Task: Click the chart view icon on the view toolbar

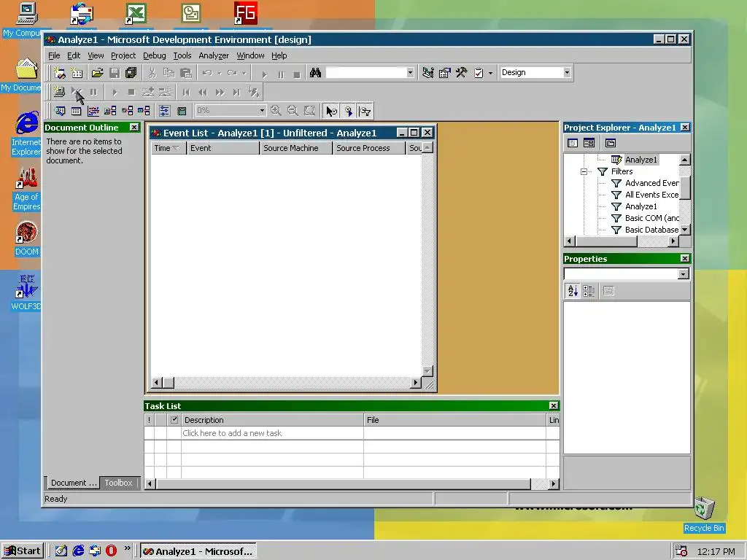Action: (93, 111)
